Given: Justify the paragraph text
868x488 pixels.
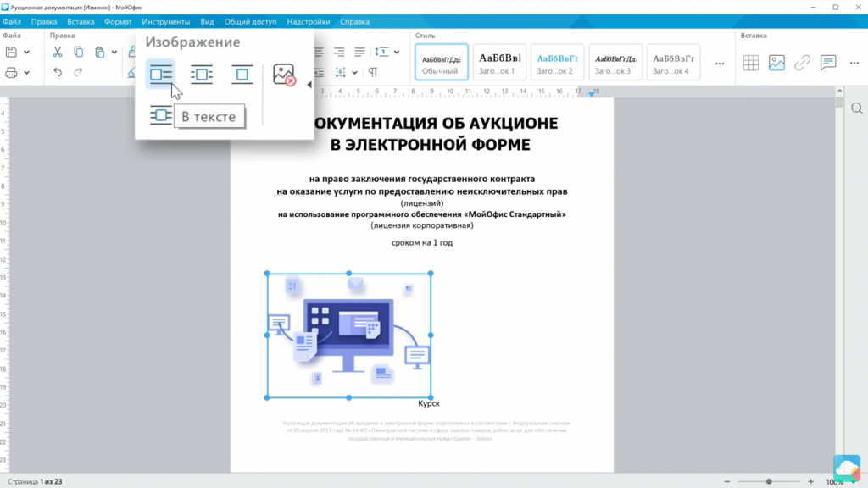Looking at the screenshot, I should pos(359,52).
